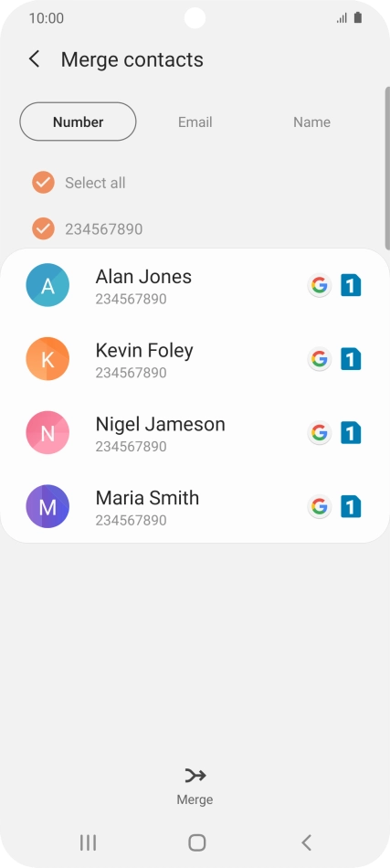Select the Number tab
Screen dimensions: 390x868
pyautogui.click(x=78, y=122)
